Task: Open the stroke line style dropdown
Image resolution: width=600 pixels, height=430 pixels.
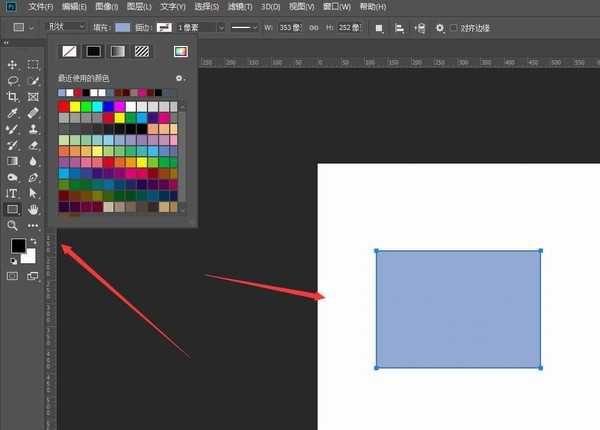Action: [x=255, y=27]
